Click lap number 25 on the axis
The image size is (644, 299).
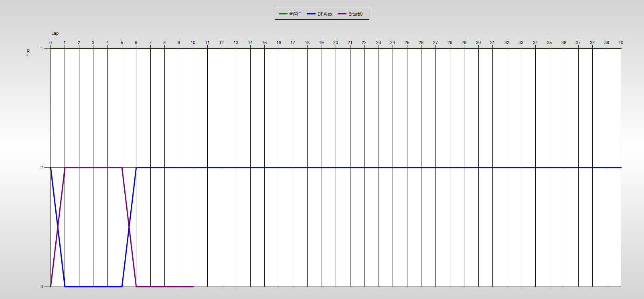point(407,42)
